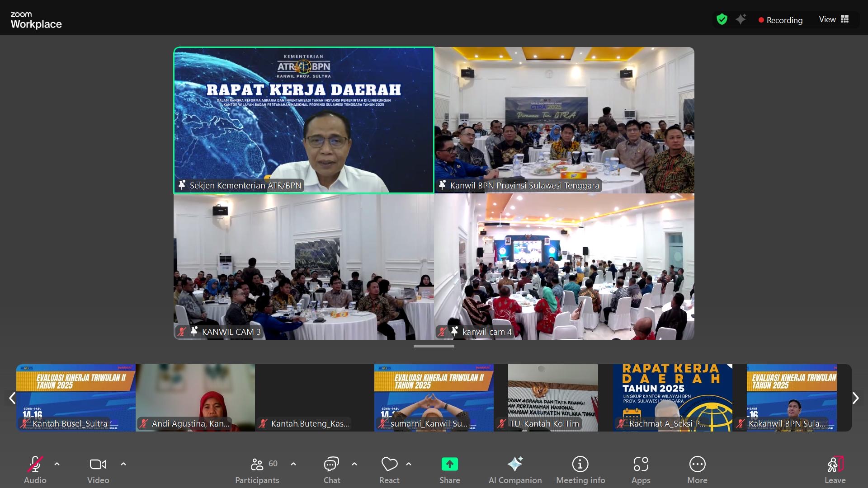The height and width of the screenshot is (488, 868).
Task: Open the More options icon
Action: click(x=697, y=464)
